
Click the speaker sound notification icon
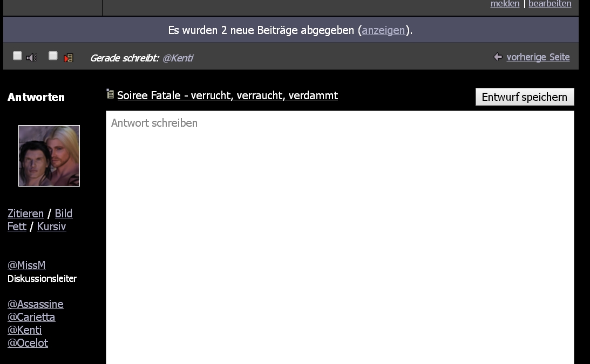point(32,58)
